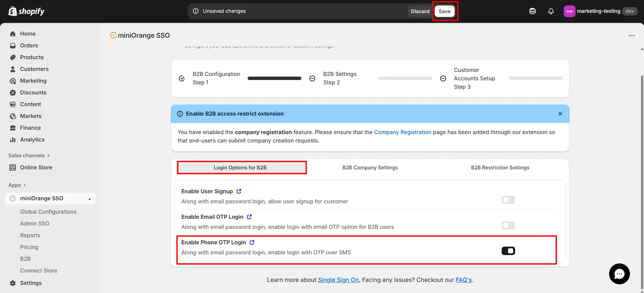
Task: Click the B2B Configuration Step 1 progress bar
Action: coord(275,78)
